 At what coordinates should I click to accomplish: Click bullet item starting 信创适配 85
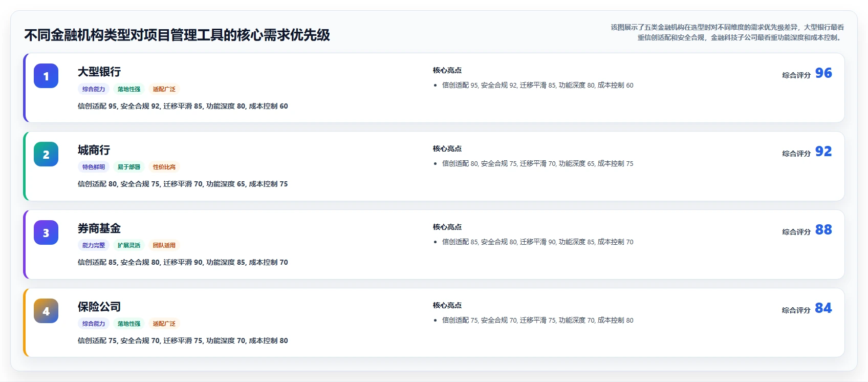[x=537, y=242]
